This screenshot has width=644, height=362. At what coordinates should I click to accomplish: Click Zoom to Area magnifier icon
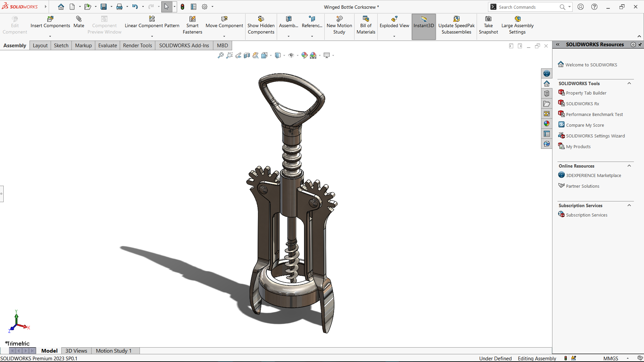click(x=229, y=55)
